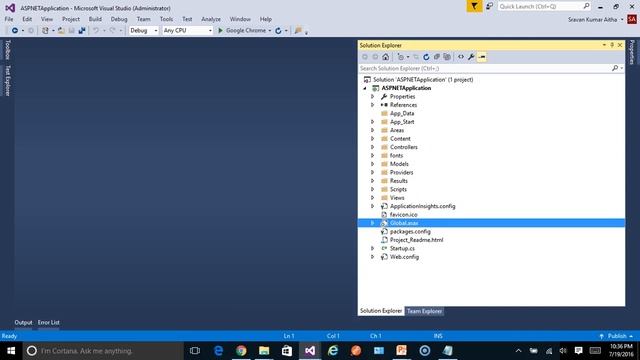The width and height of the screenshot is (640, 360).
Task: Open the Error List tab
Action: point(49,322)
